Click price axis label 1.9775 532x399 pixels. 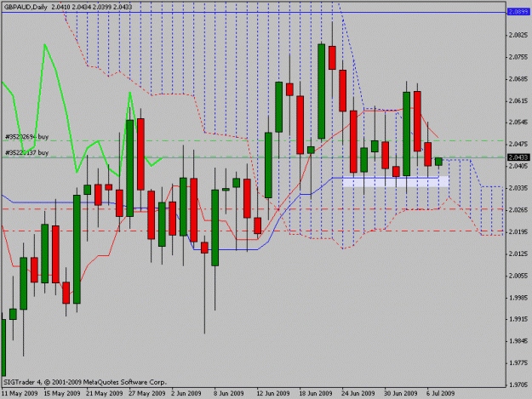click(518, 363)
